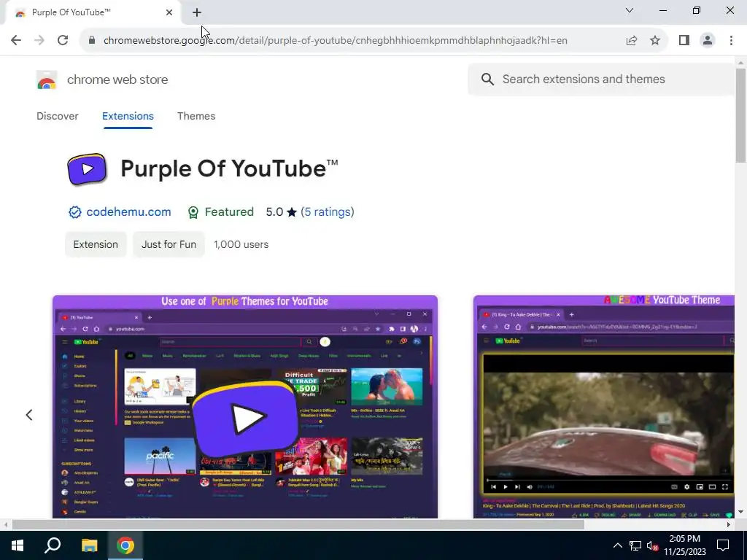The width and height of the screenshot is (747, 560).
Task: Show hidden system tray icons
Action: [617, 545]
